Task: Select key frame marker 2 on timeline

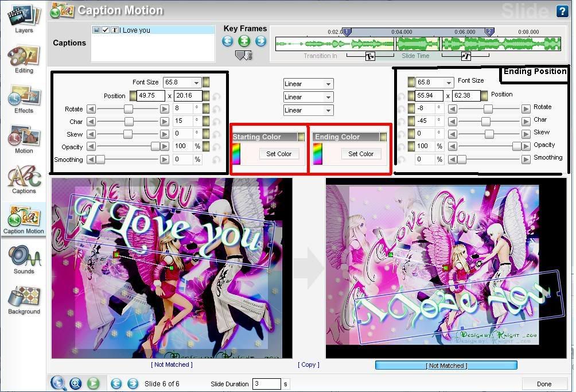Action: [x=489, y=32]
